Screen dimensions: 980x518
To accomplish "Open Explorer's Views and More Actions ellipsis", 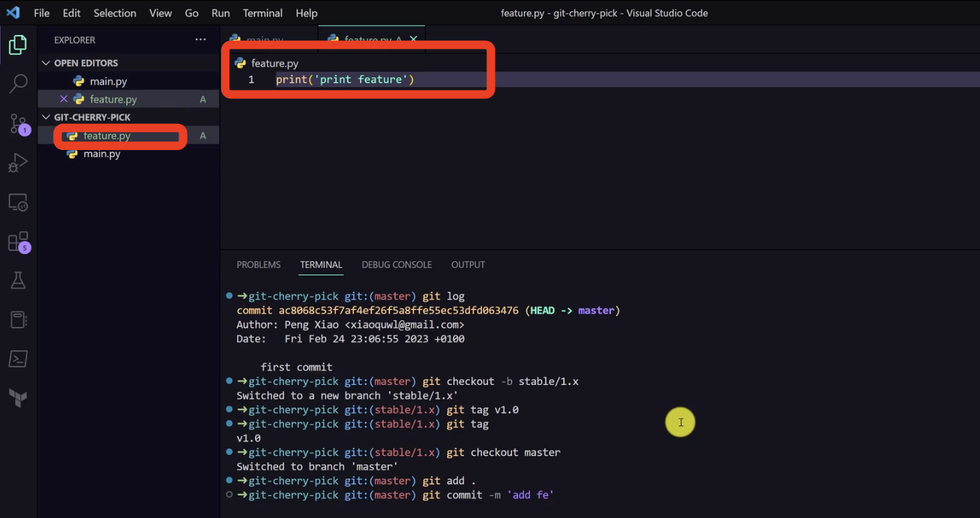I will coord(200,40).
